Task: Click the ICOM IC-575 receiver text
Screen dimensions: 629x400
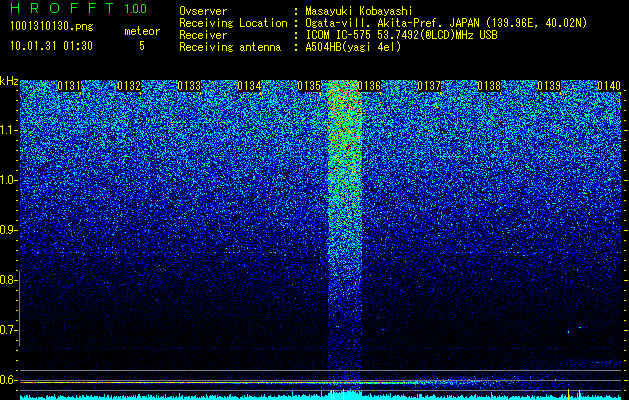Action: coord(401,35)
